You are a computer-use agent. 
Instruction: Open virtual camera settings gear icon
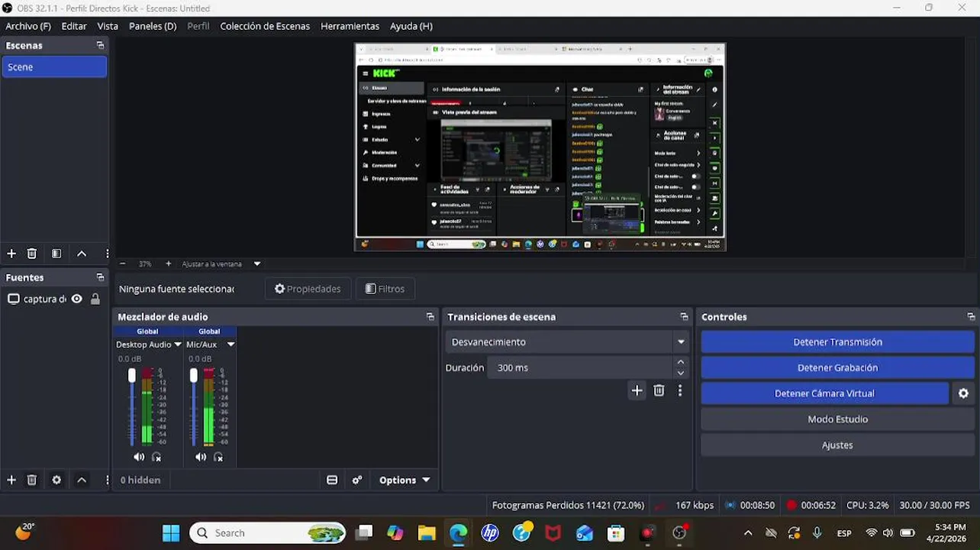click(x=963, y=393)
